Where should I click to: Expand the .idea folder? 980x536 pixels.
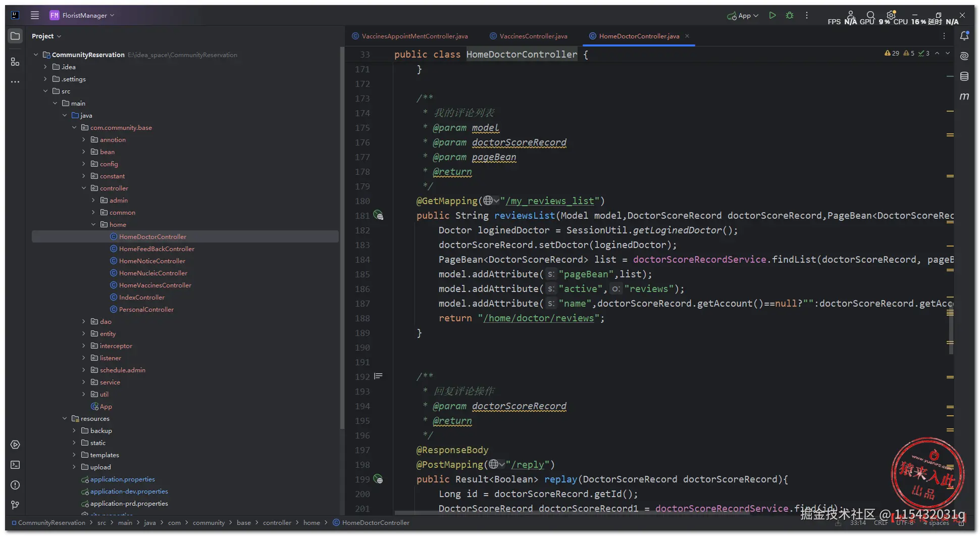point(45,67)
